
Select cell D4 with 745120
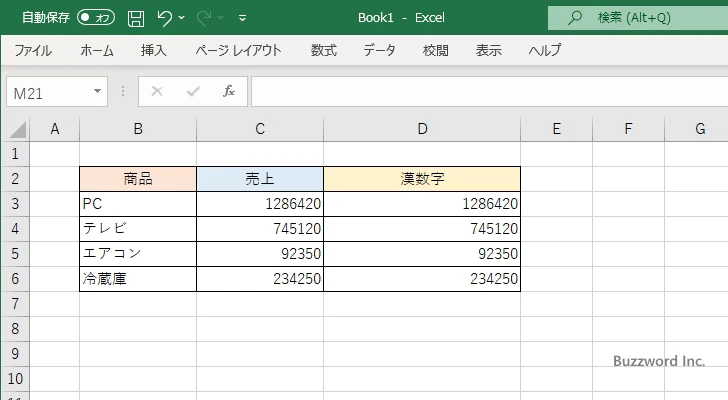pyautogui.click(x=422, y=229)
